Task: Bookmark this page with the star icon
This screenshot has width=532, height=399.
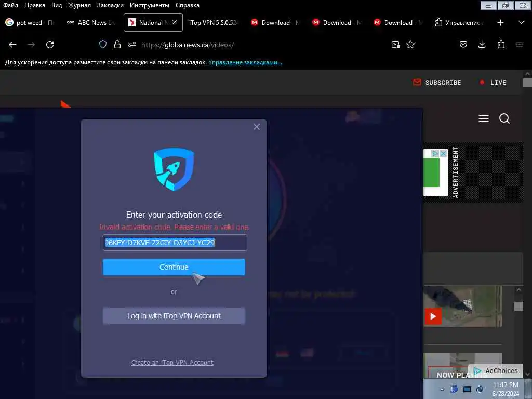Action: tap(410, 45)
